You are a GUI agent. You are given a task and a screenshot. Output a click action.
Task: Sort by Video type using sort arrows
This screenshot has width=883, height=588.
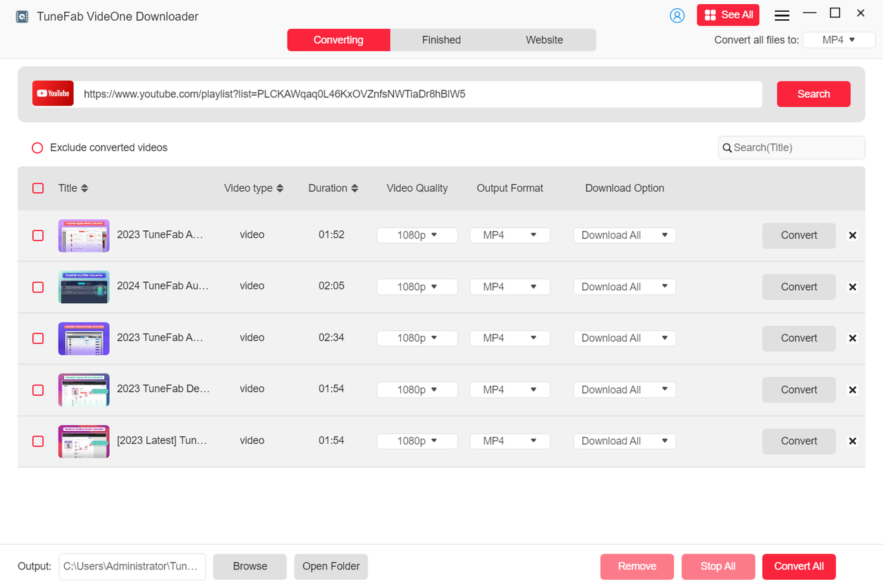[279, 188]
